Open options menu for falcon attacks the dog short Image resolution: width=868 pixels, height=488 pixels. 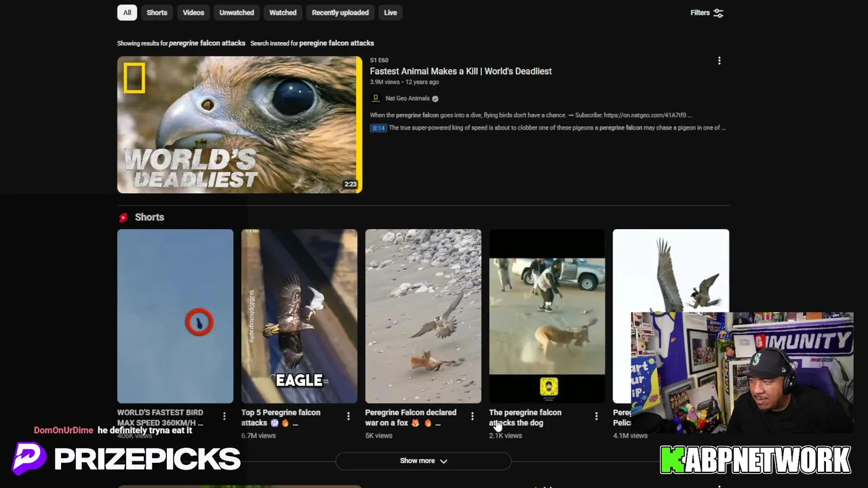[597, 416]
